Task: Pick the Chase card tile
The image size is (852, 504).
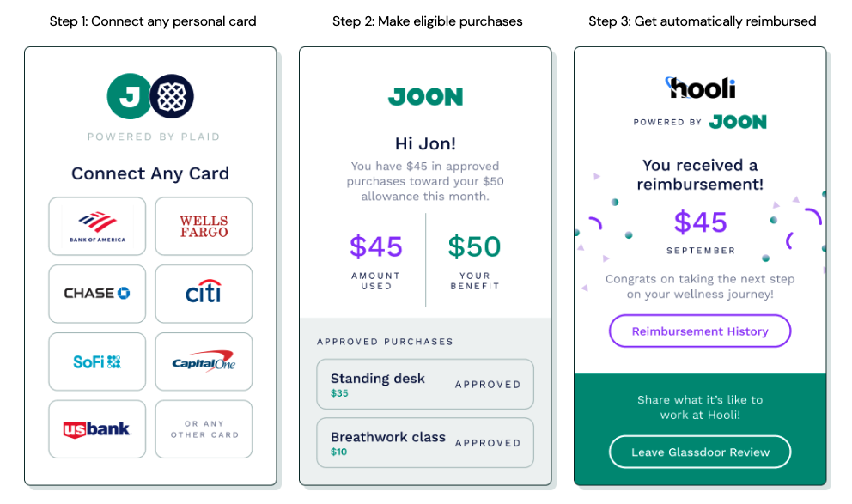Action: (97, 294)
